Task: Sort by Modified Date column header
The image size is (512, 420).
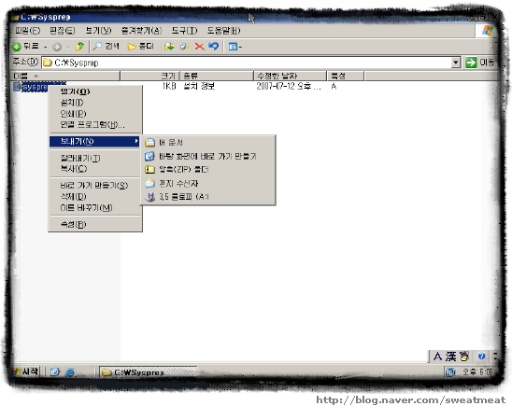Action: click(x=290, y=76)
